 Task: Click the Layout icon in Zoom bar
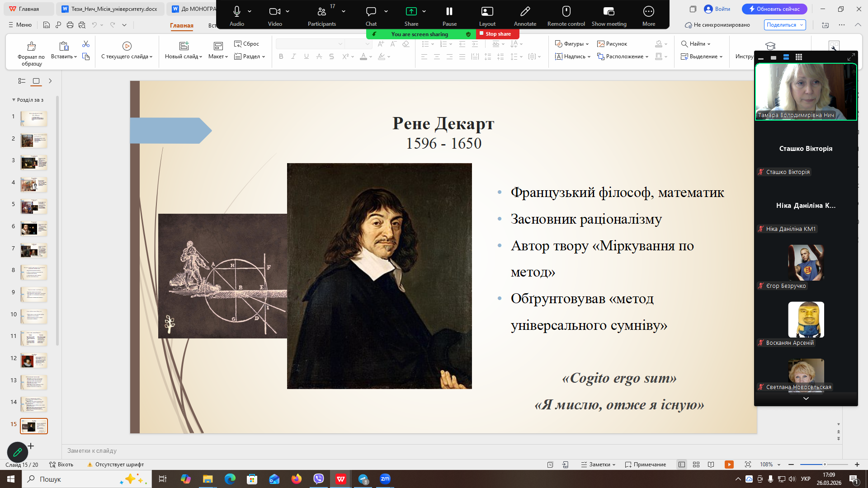[x=487, y=12]
